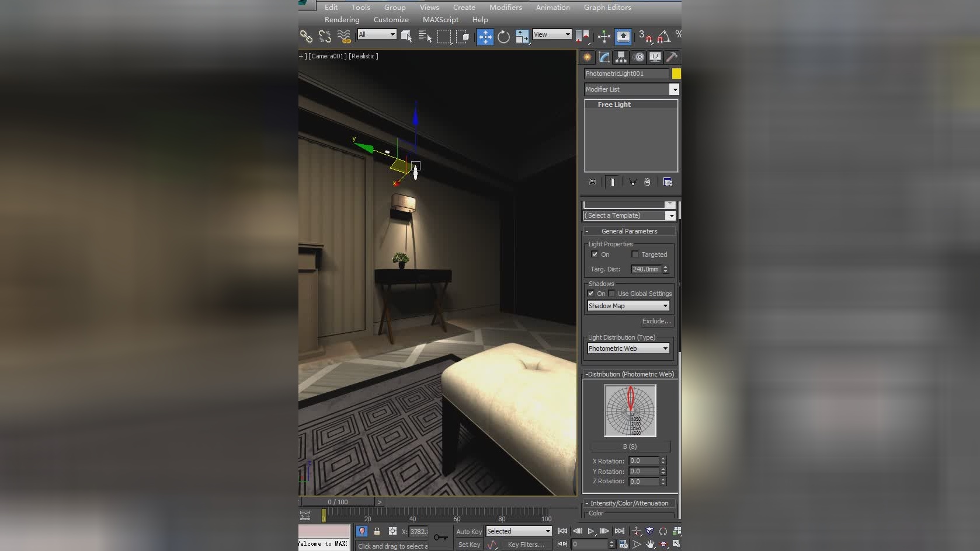Open Photometric Web distribution dropdown
This screenshot has height=551, width=980.
click(628, 348)
